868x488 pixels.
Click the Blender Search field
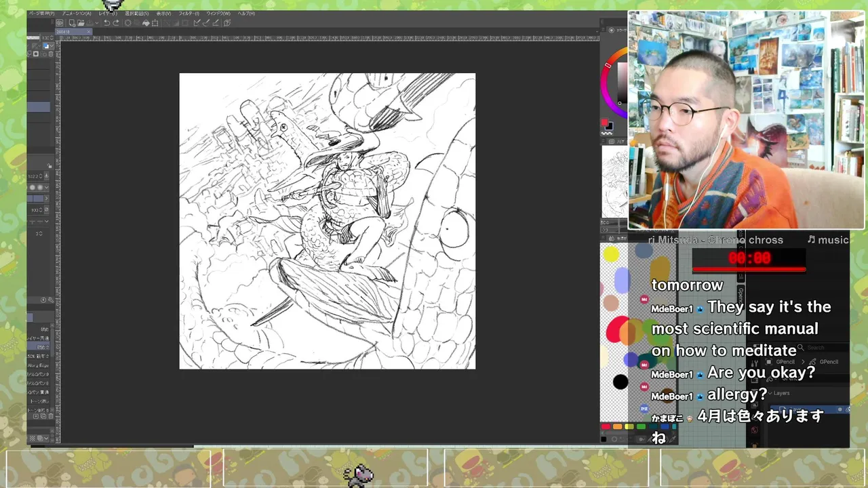[823, 348]
